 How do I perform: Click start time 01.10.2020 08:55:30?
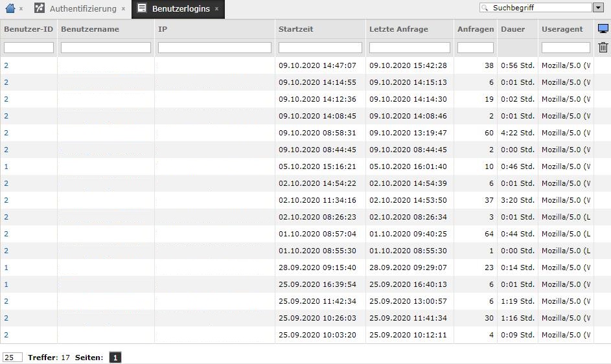point(317,251)
